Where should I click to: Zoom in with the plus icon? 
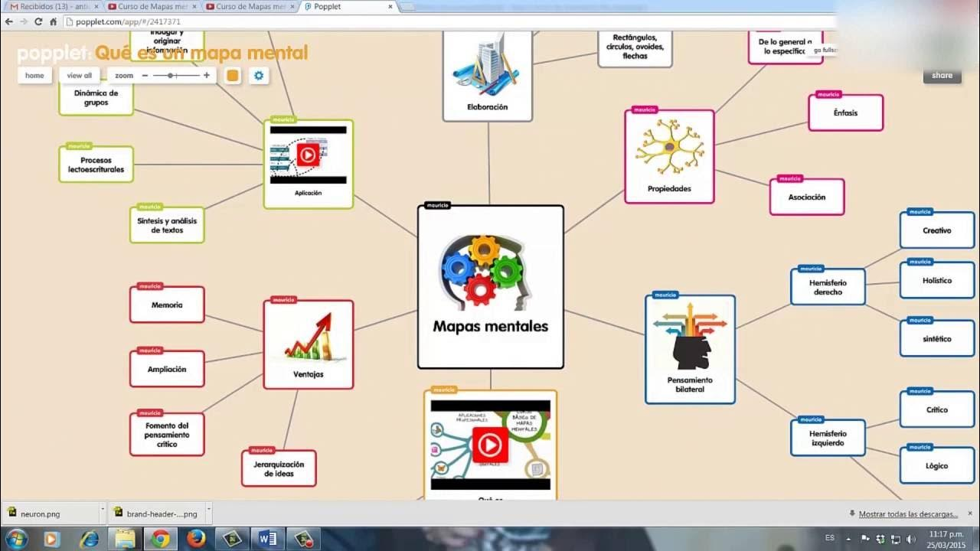point(207,76)
